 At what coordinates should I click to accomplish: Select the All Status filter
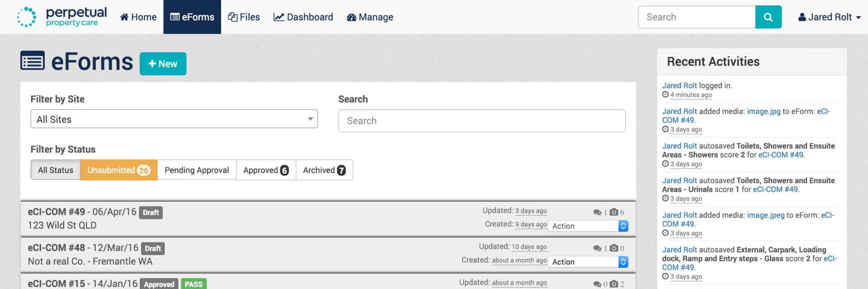click(56, 170)
